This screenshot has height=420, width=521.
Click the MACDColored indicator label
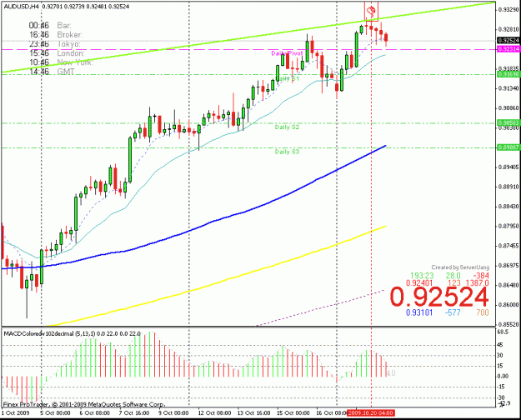72,333
